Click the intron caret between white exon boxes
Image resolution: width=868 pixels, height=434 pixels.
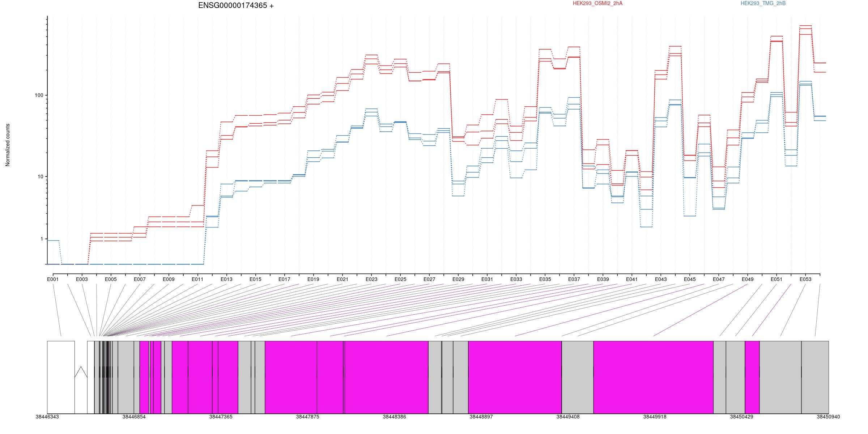(81, 372)
